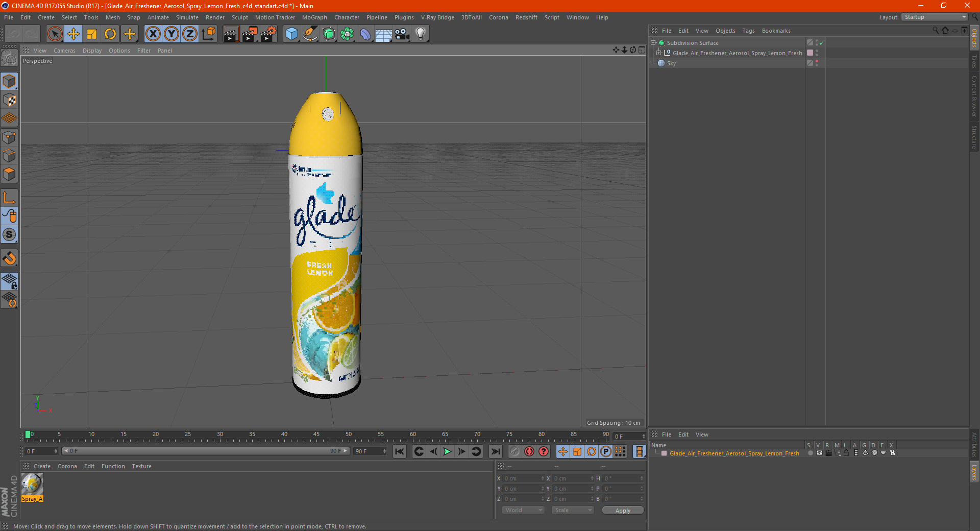Toggle viewport maximize icon
The height and width of the screenshot is (531, 980).
pos(642,50)
